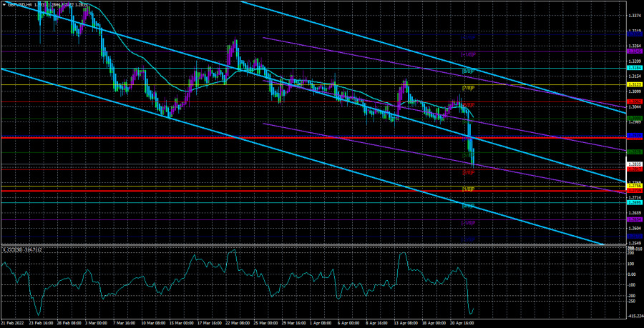Select the [1/8]P Murray level label
This screenshot has width=644, height=328.
(x=468, y=189)
